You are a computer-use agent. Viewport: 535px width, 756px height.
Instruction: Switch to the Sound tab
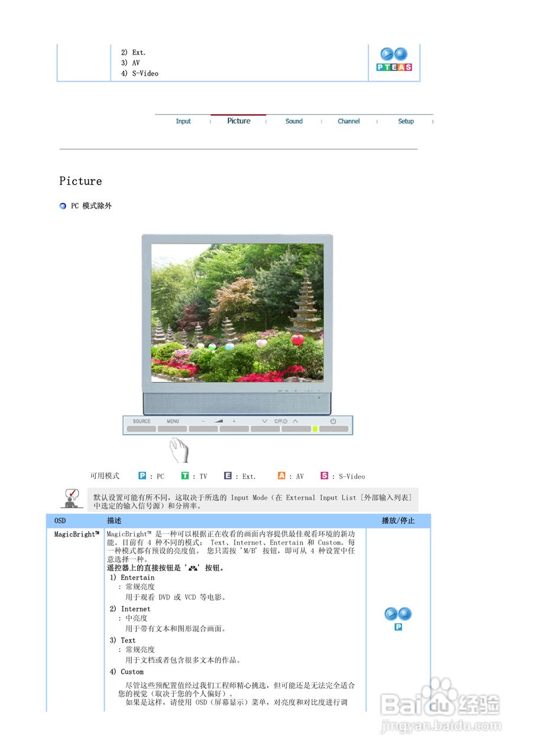[x=294, y=121]
